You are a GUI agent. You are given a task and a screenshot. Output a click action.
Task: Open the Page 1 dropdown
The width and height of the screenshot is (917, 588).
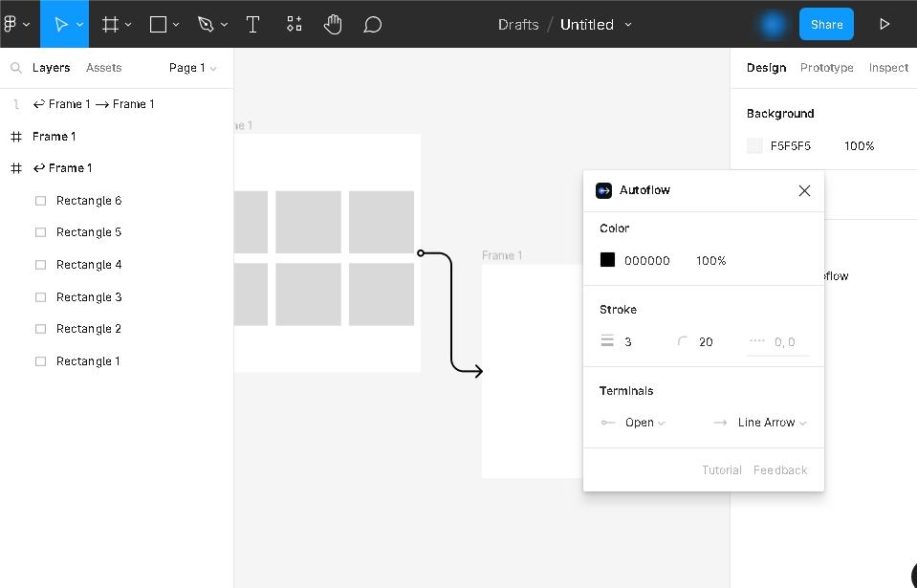click(x=192, y=68)
